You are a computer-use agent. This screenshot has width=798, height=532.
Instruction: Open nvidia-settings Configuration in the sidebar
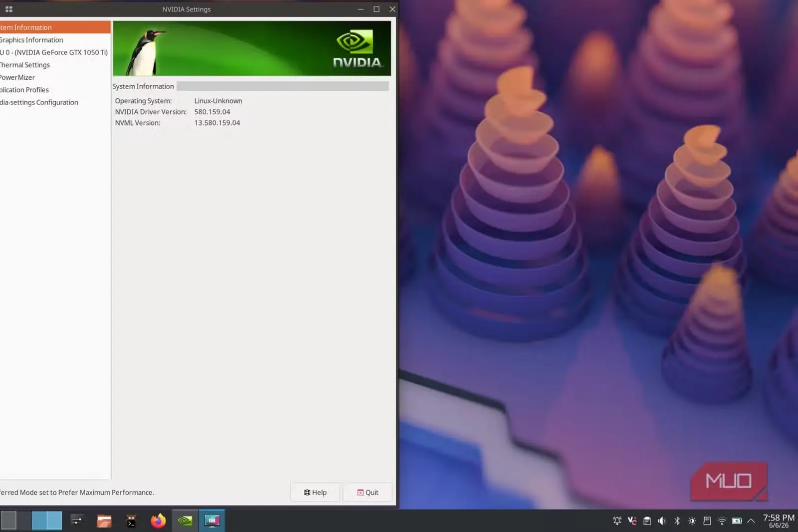(55, 102)
